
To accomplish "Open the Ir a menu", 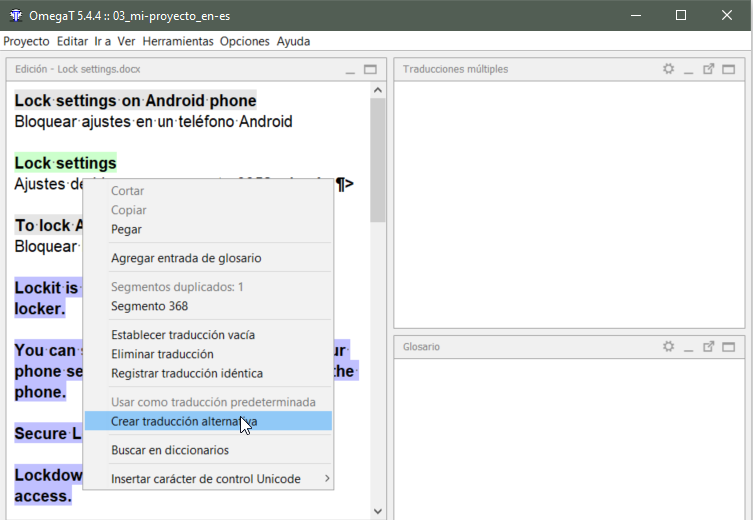I will click(103, 41).
